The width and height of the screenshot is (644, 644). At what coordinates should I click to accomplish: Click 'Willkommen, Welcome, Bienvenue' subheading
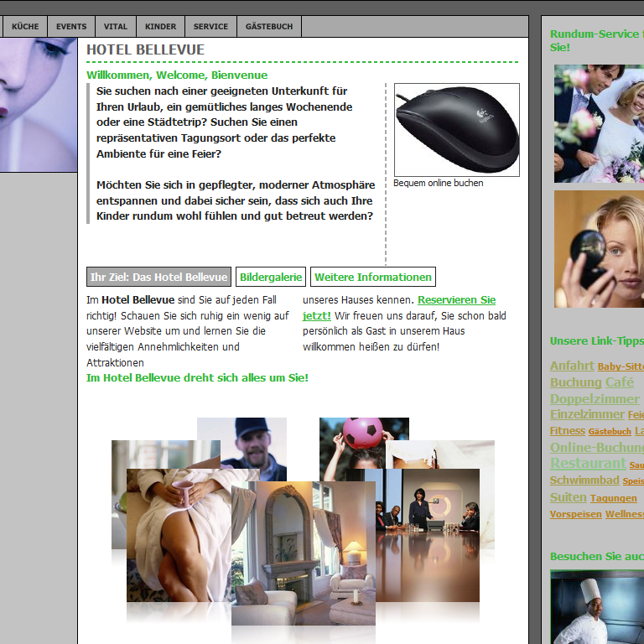pos(177,75)
